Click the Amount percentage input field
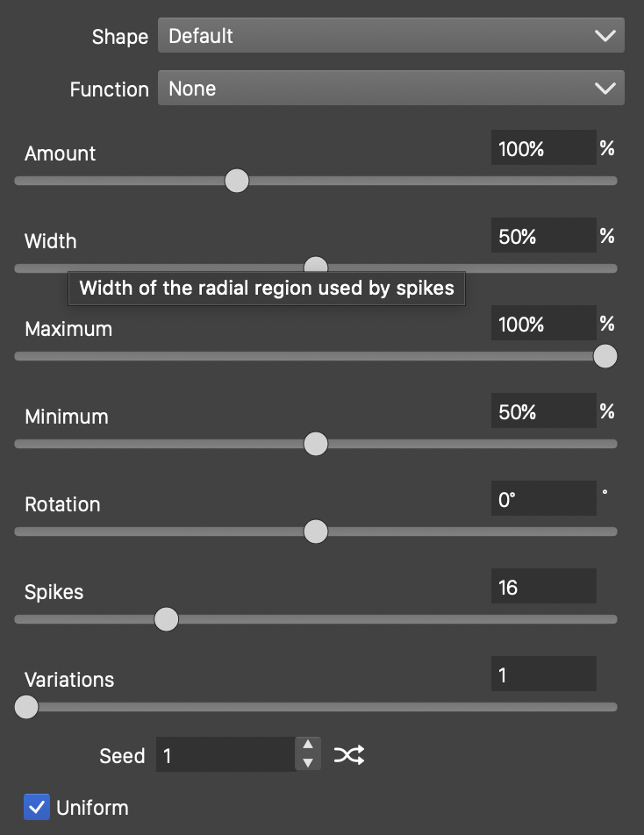644x835 pixels. pos(543,148)
